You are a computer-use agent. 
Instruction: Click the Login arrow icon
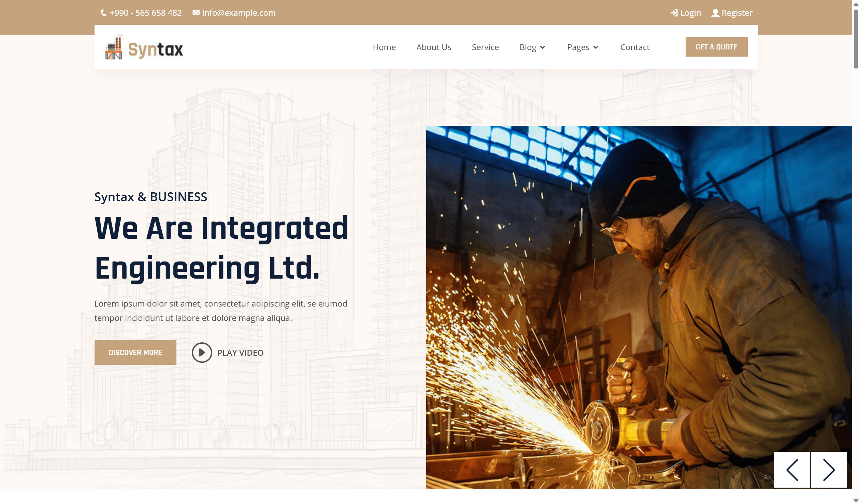[x=674, y=13]
